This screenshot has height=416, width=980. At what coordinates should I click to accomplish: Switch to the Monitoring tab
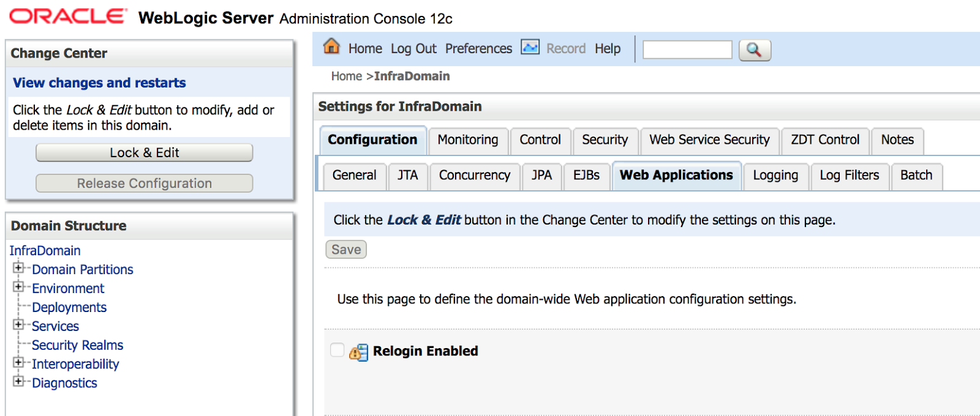pyautogui.click(x=468, y=140)
